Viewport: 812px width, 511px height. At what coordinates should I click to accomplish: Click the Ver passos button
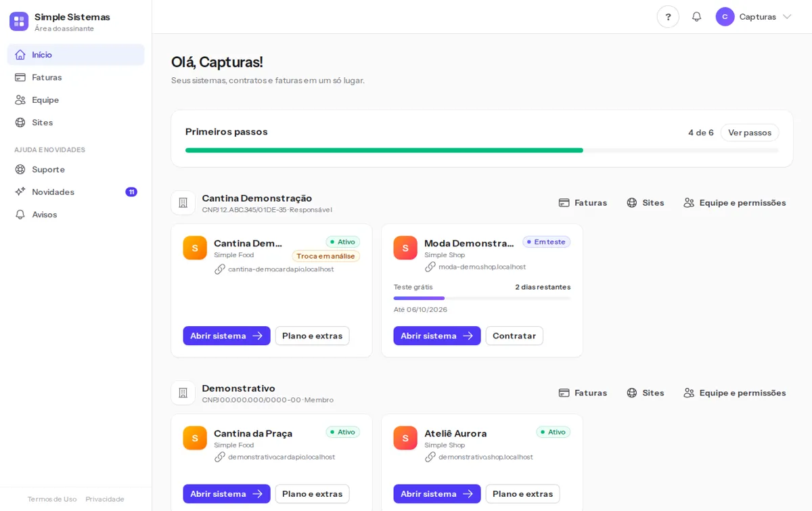750,133
